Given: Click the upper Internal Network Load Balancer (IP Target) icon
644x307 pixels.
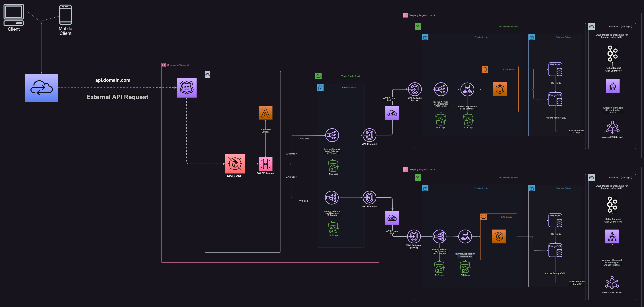Looking at the screenshot, I should (332, 135).
